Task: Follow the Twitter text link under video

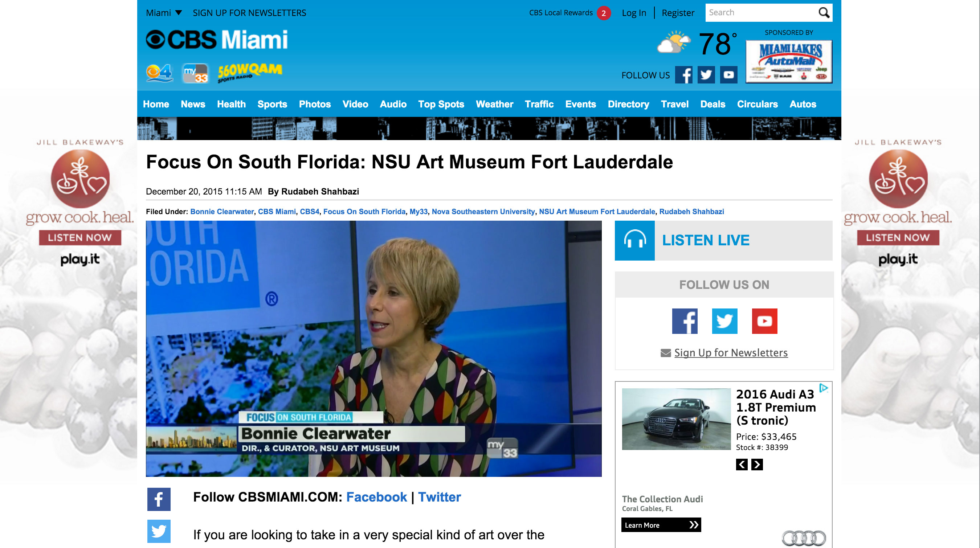Action: (x=440, y=498)
